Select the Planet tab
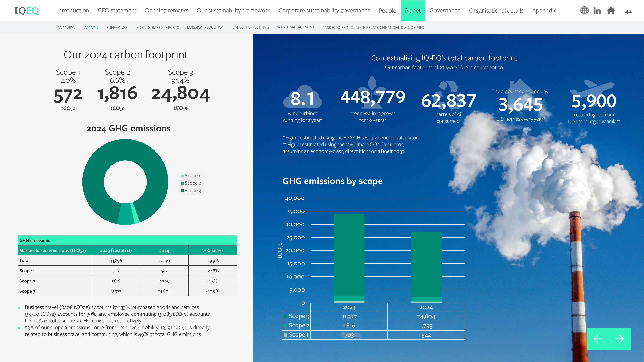This screenshot has height=362, width=644. tap(413, 10)
